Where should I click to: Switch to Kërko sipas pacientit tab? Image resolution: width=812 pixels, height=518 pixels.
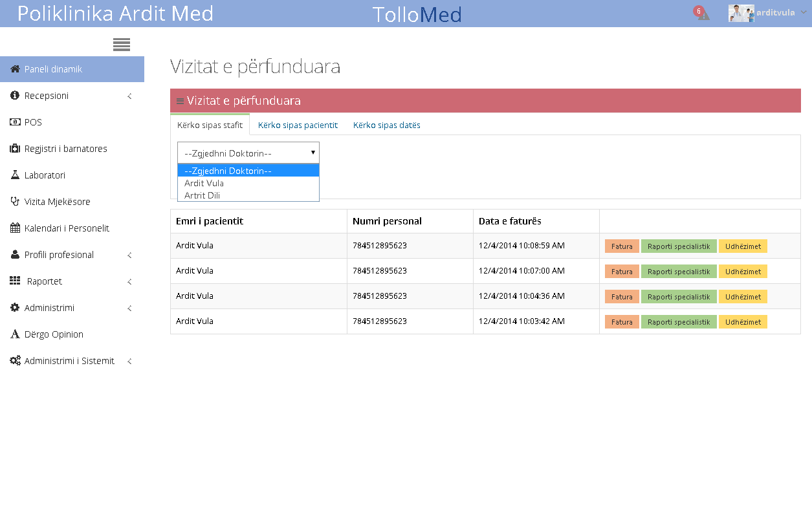pos(298,125)
